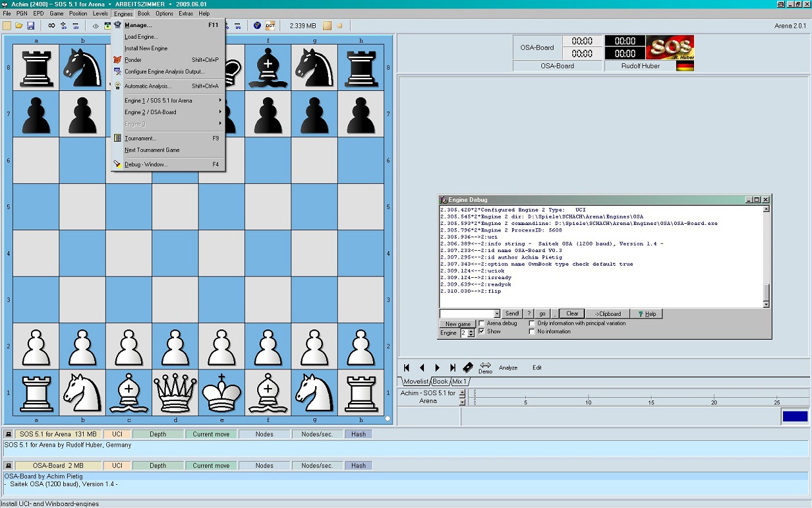Click the black rook on h8

(x=361, y=67)
